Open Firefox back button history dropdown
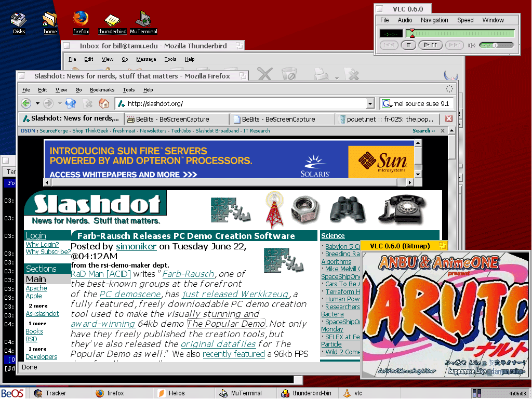Screen dimensions: 532x399 (x=37, y=103)
